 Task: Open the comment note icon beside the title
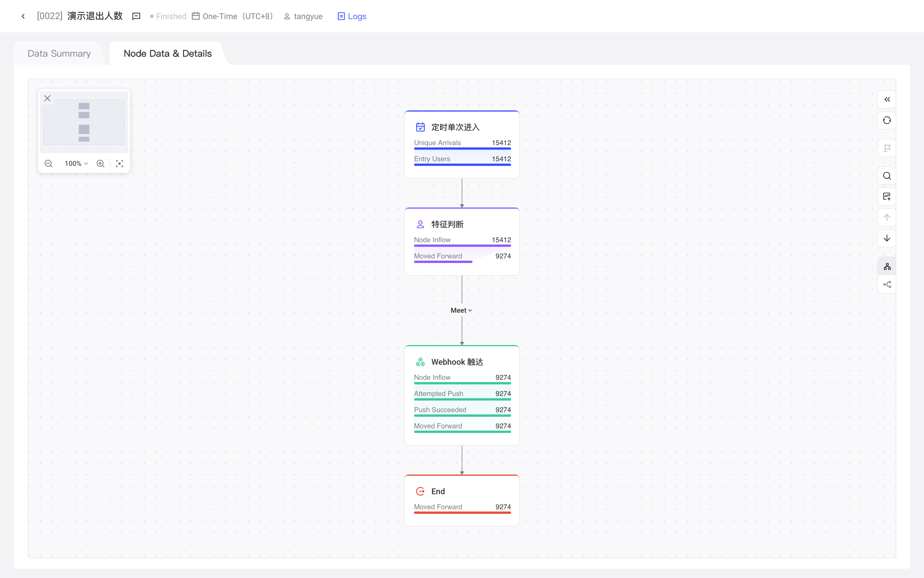[x=136, y=16]
